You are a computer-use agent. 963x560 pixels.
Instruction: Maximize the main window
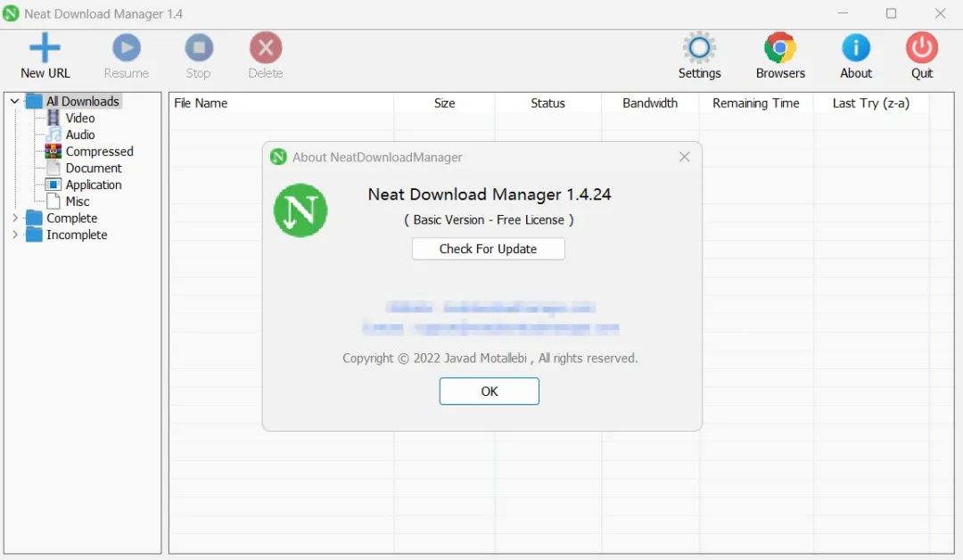tap(891, 13)
